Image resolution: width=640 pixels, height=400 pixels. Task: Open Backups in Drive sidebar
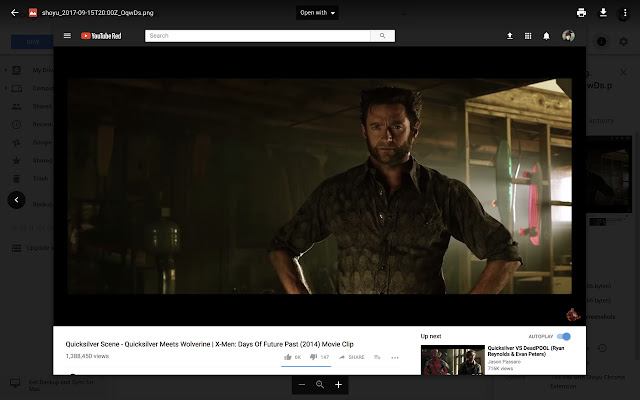[x=43, y=204]
